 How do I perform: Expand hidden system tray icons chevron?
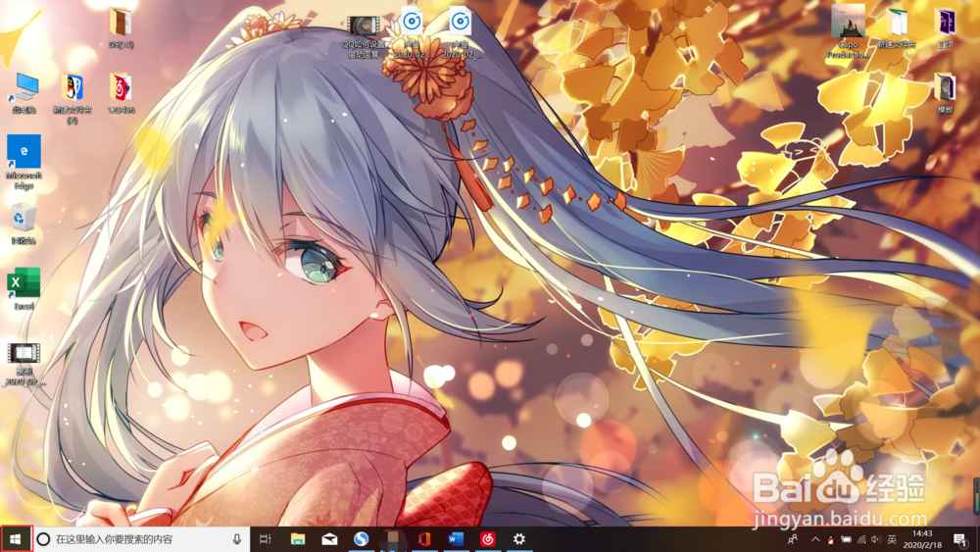point(815,539)
